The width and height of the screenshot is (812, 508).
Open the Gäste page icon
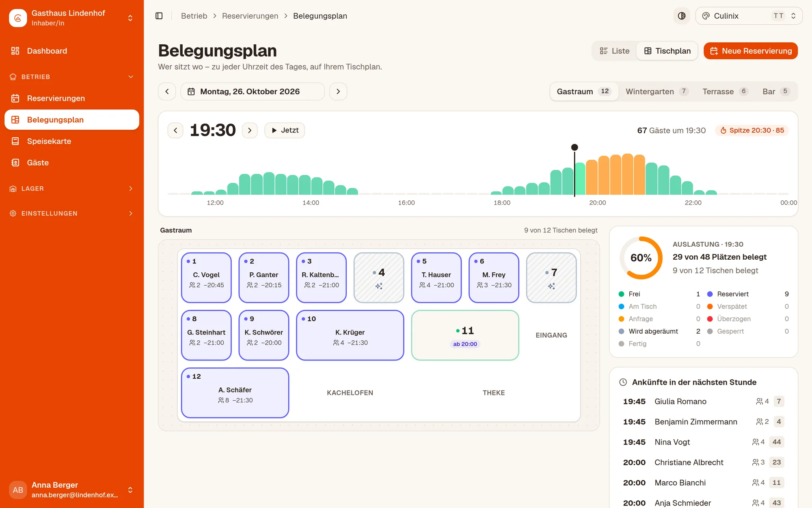[15, 163]
